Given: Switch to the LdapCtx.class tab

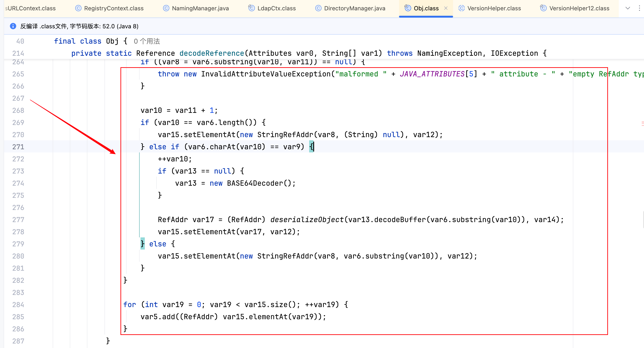Looking at the screenshot, I should [x=276, y=8].
